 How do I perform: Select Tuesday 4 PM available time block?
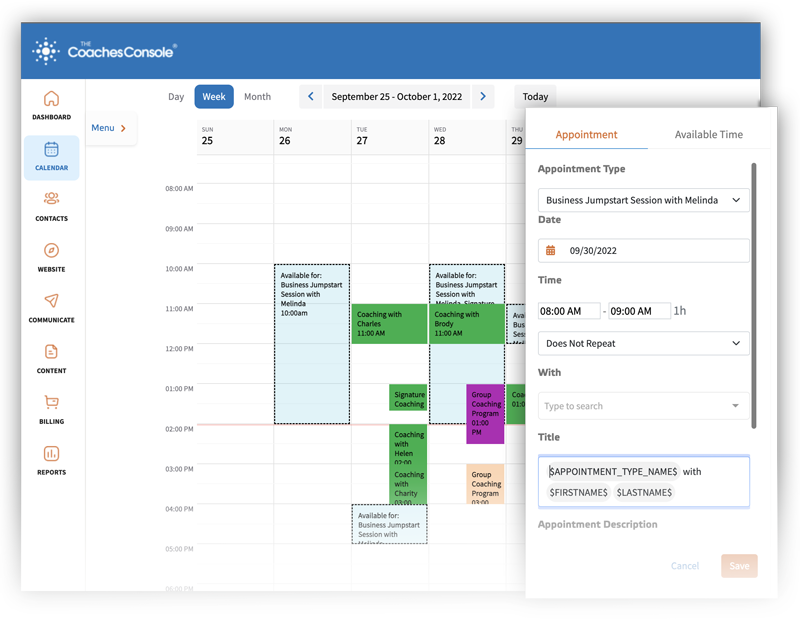[389, 524]
